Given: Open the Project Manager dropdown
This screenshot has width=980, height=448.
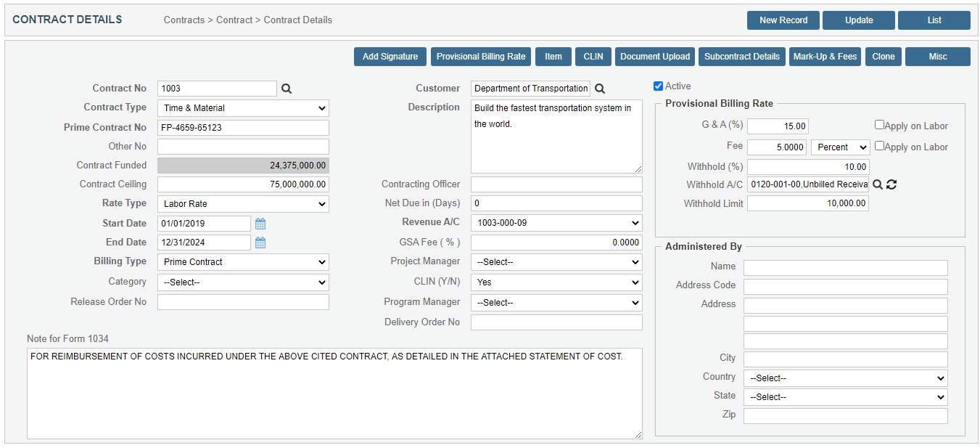Looking at the screenshot, I should pos(556,262).
